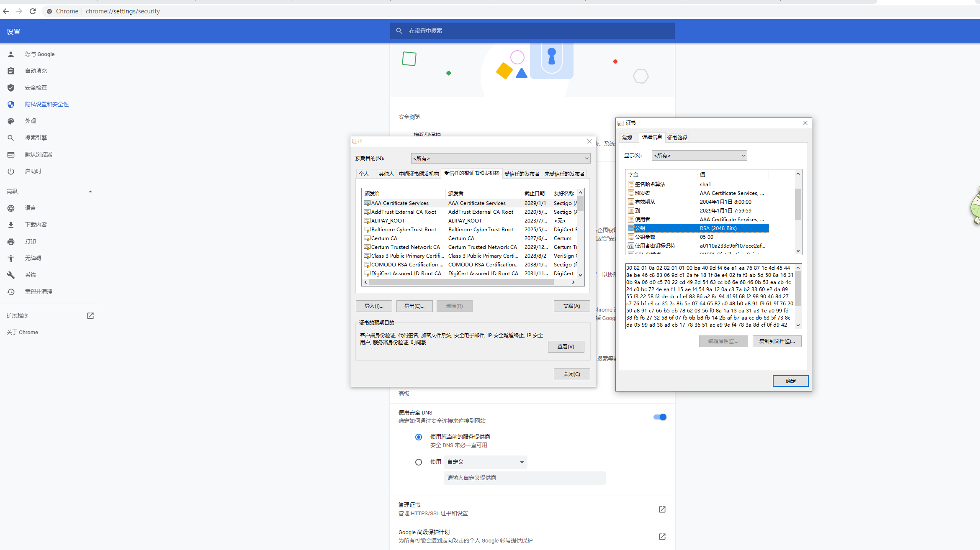The image size is (980, 550).
Task: Collapse the 高级 section in sidebar
Action: [x=90, y=192]
